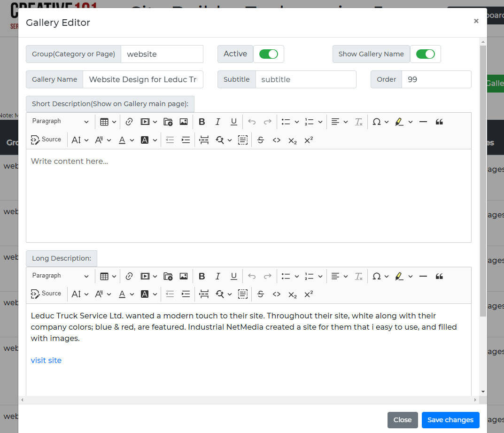
Task: Click the insert image icon in Long Description toolbar
Action: [184, 276]
